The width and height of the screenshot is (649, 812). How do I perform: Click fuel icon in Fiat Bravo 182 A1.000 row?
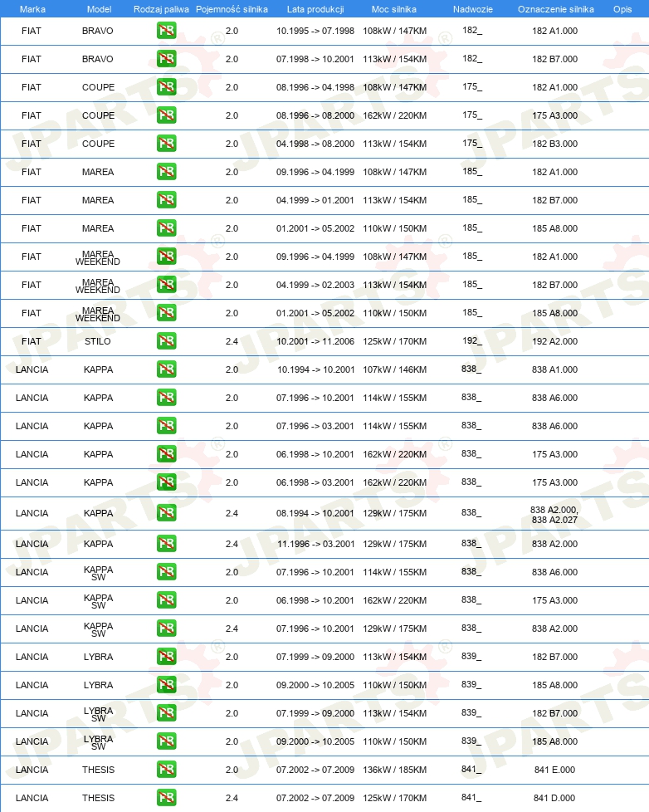tap(167, 31)
